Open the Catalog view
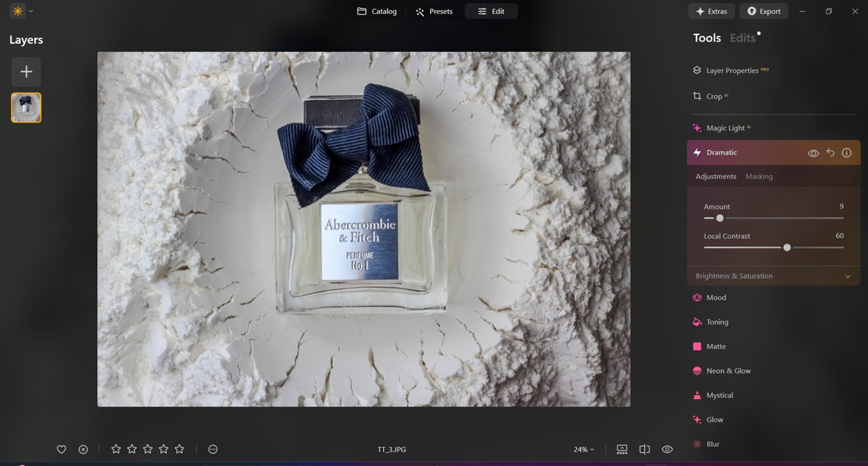 tap(377, 11)
